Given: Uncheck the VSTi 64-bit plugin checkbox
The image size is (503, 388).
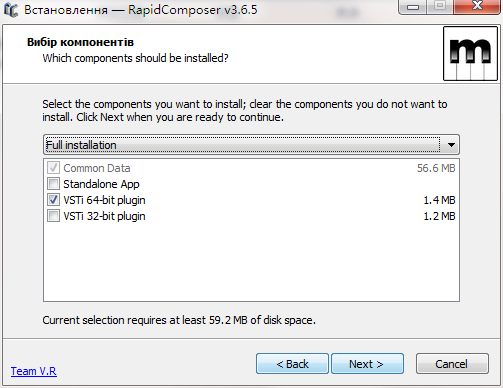Looking at the screenshot, I should pos(53,200).
